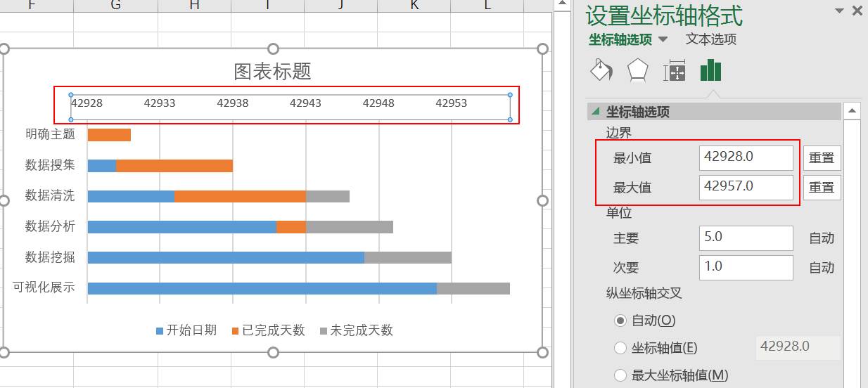Select the chart title 图表标题
Viewport: 868px width, 388px height.
(272, 71)
